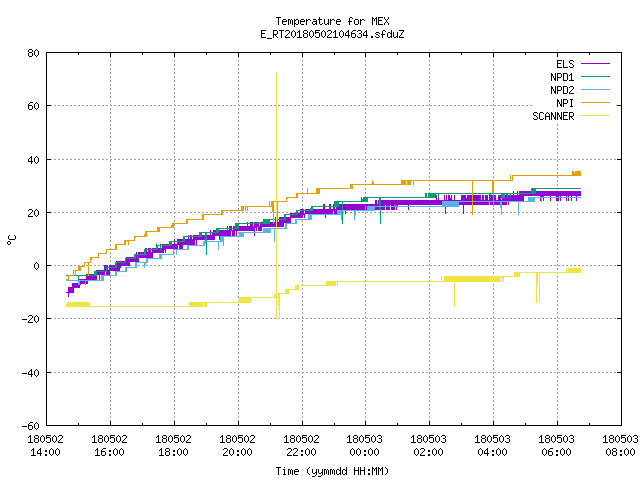Click the x-axis tick label 180503 06:00
The width and height of the screenshot is (640, 480).
[x=556, y=446]
